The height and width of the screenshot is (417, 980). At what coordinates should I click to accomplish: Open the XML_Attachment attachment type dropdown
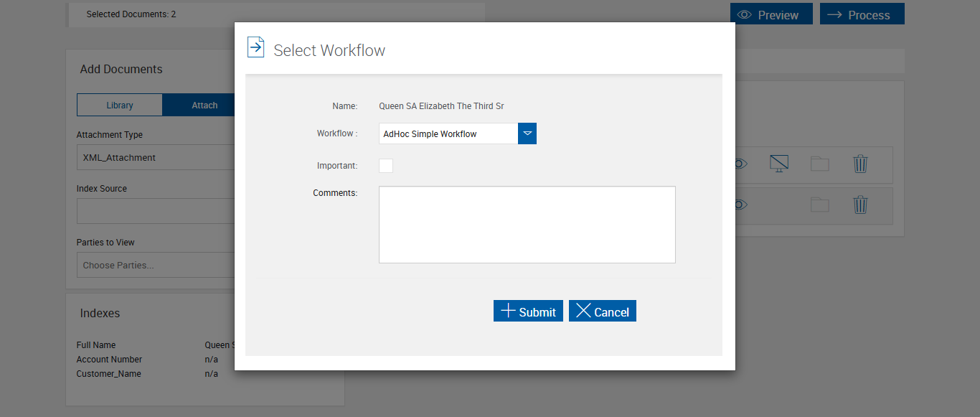(x=156, y=158)
